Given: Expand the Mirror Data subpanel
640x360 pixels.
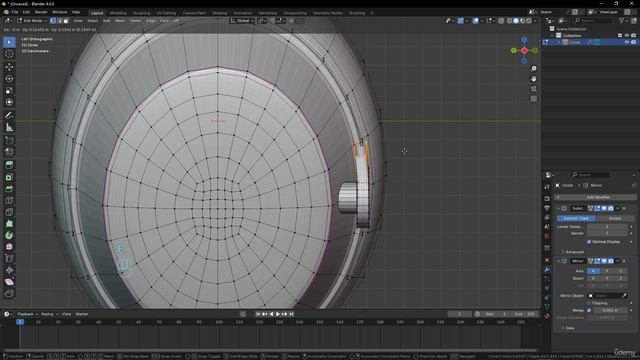Looking at the screenshot, I should (568, 328).
